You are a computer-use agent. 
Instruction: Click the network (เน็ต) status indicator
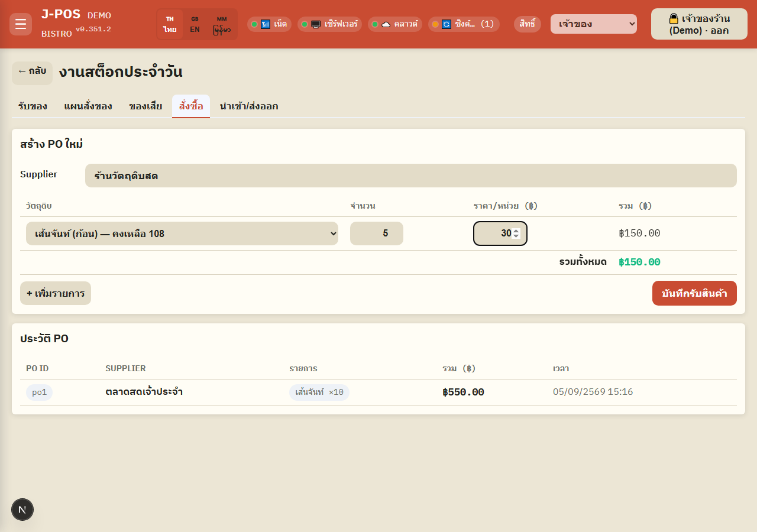[x=269, y=24]
